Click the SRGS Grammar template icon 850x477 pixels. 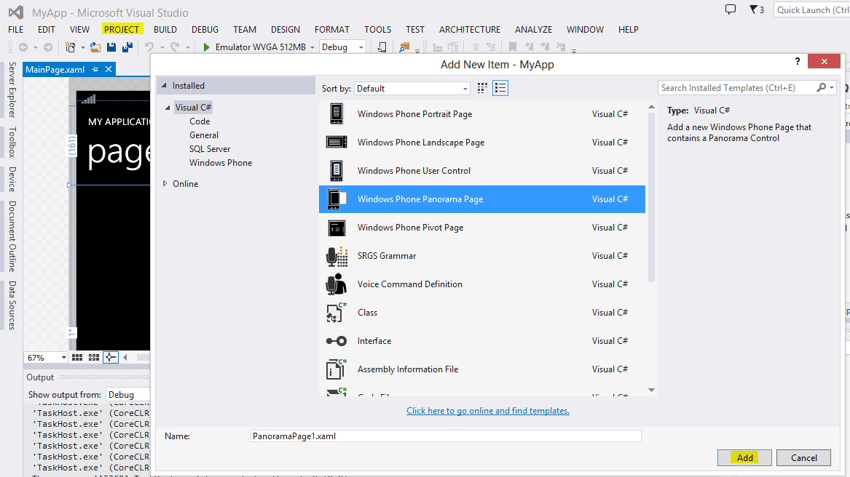[337, 256]
